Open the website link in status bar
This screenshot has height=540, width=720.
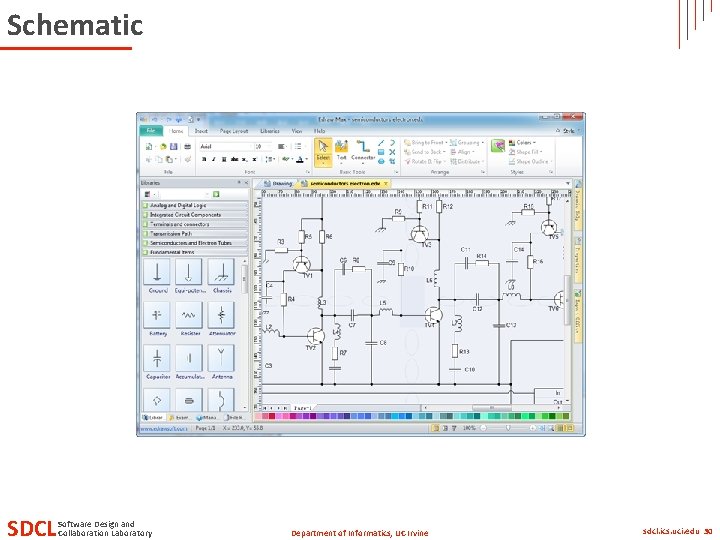tap(164, 428)
